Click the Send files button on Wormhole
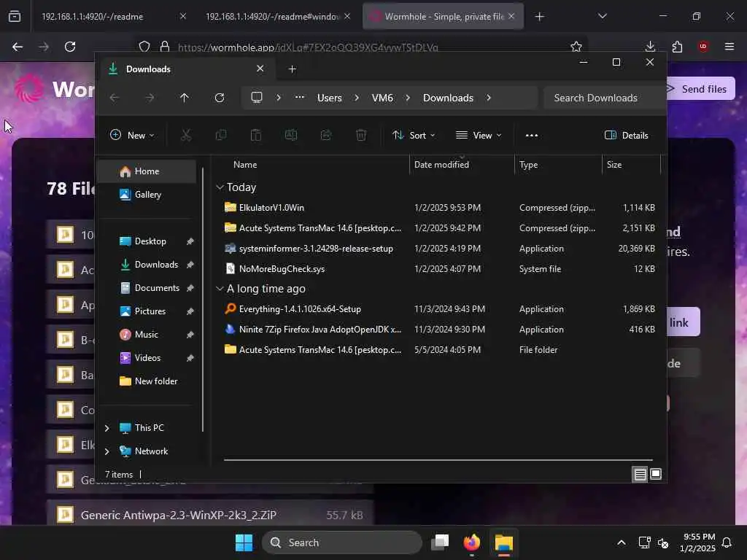Viewport: 747px width, 560px height. [x=700, y=89]
